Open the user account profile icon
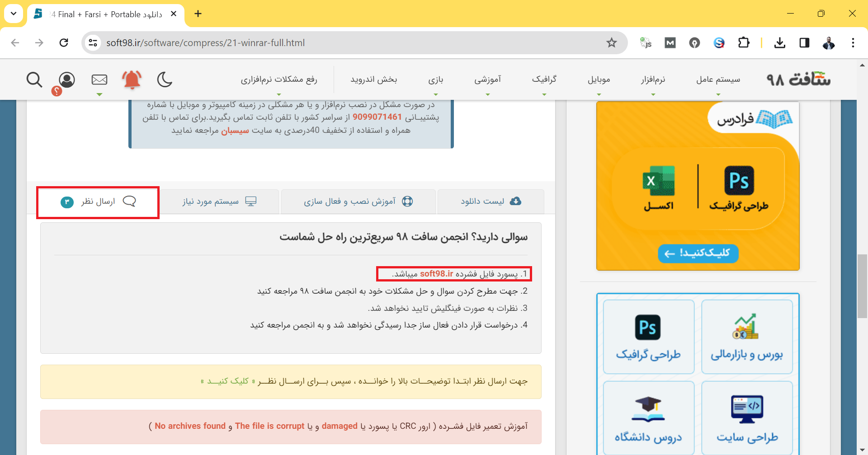Screen dimensions: 868x455 (x=67, y=80)
